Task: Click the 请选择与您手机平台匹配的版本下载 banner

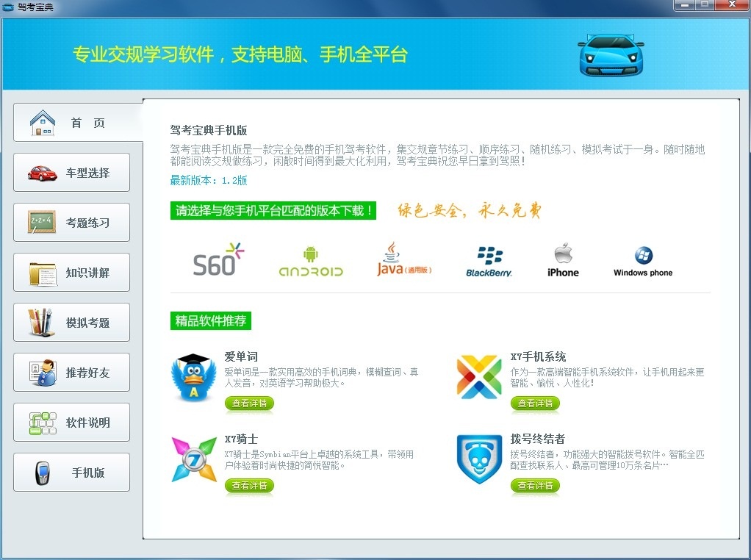Action: point(273,210)
